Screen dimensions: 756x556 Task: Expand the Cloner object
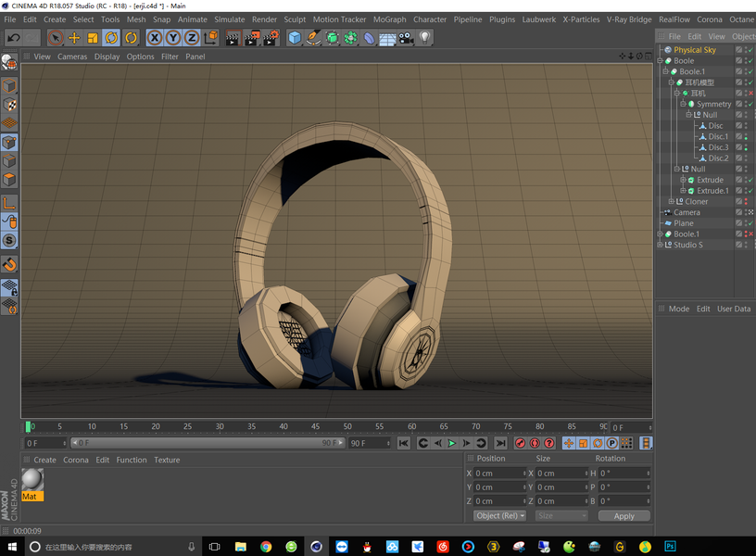pos(671,201)
